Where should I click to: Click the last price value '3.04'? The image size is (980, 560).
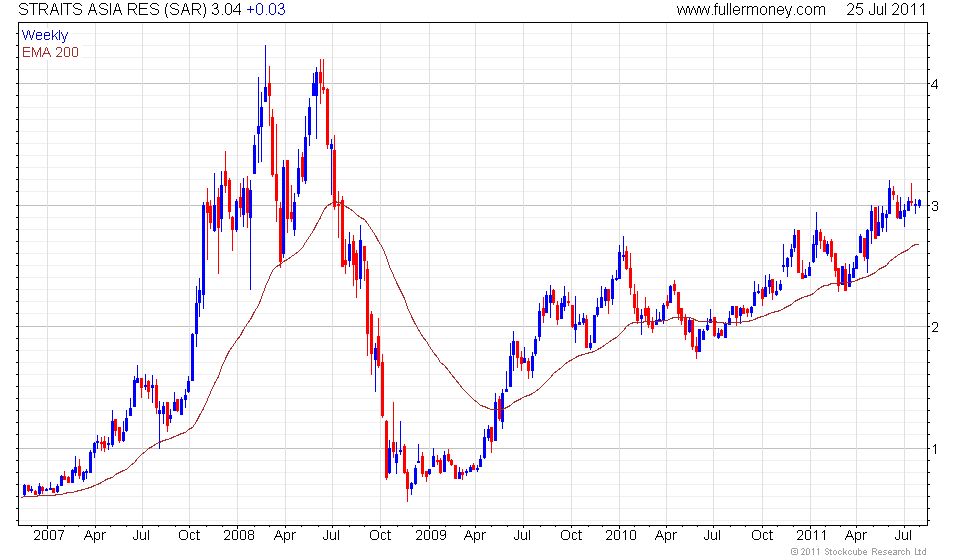pos(226,9)
